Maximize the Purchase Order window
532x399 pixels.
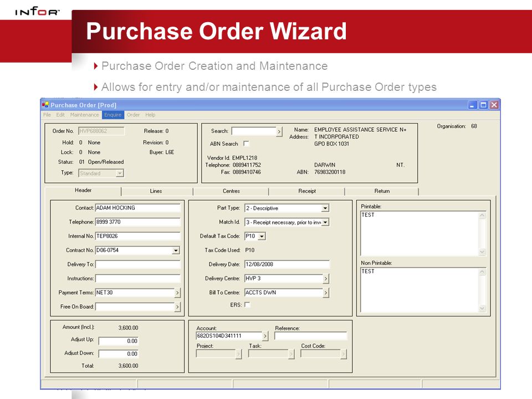click(483, 105)
